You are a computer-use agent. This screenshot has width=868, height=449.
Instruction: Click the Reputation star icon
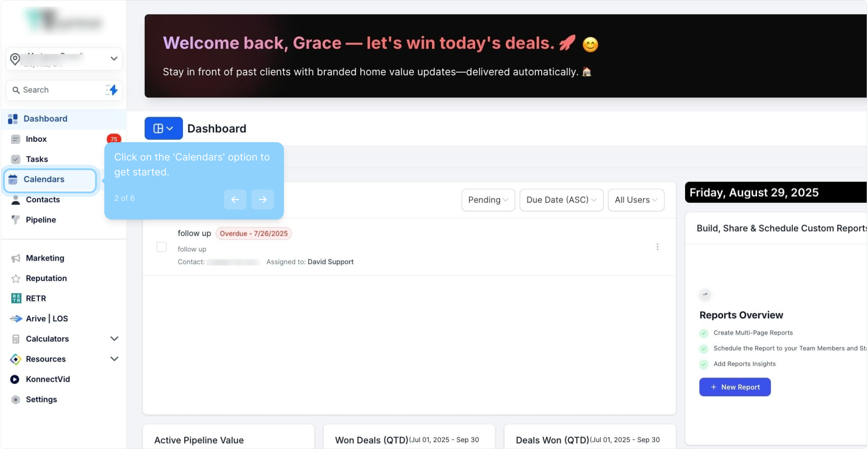click(16, 278)
